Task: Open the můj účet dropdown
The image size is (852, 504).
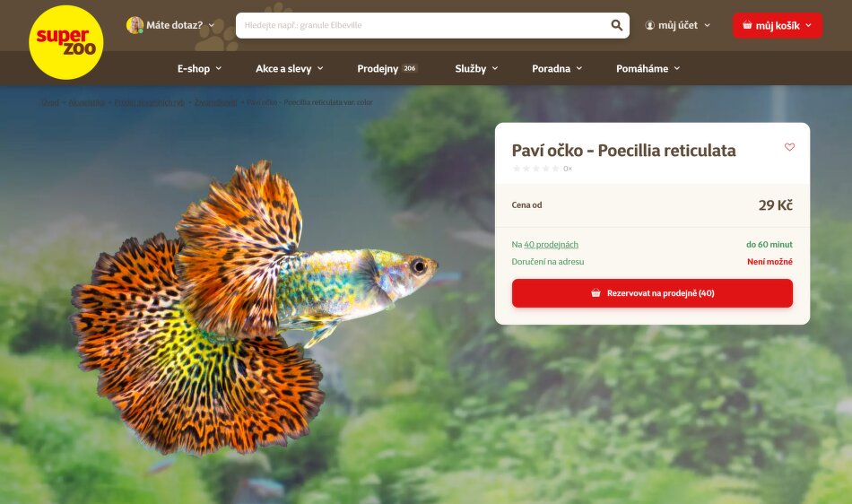Action: pyautogui.click(x=678, y=25)
